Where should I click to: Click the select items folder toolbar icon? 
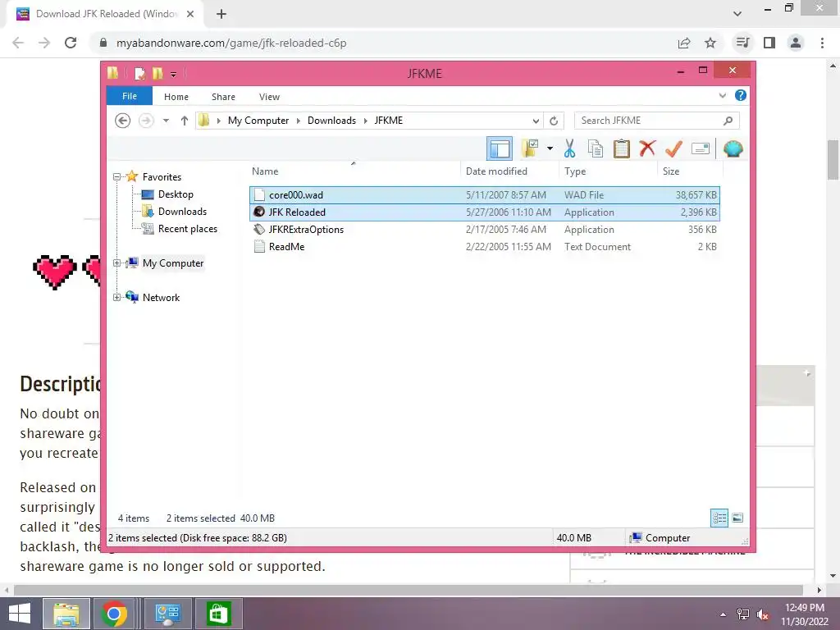[x=530, y=148]
